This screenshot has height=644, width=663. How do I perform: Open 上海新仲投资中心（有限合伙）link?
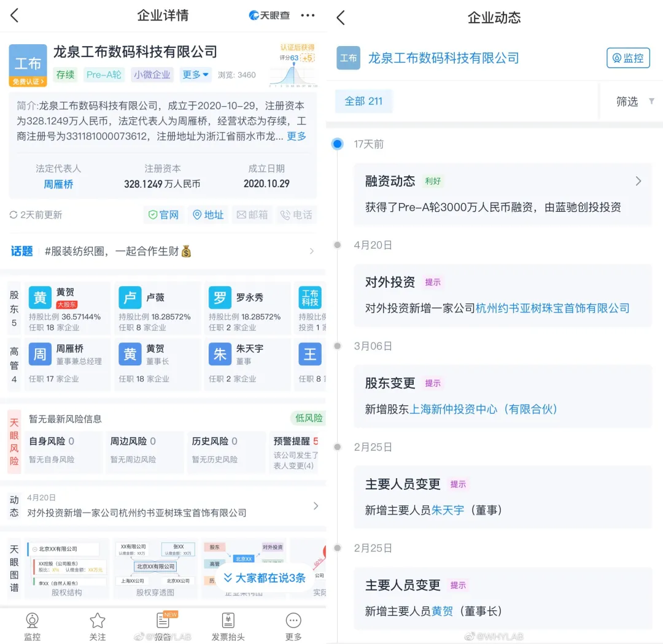coord(484,409)
